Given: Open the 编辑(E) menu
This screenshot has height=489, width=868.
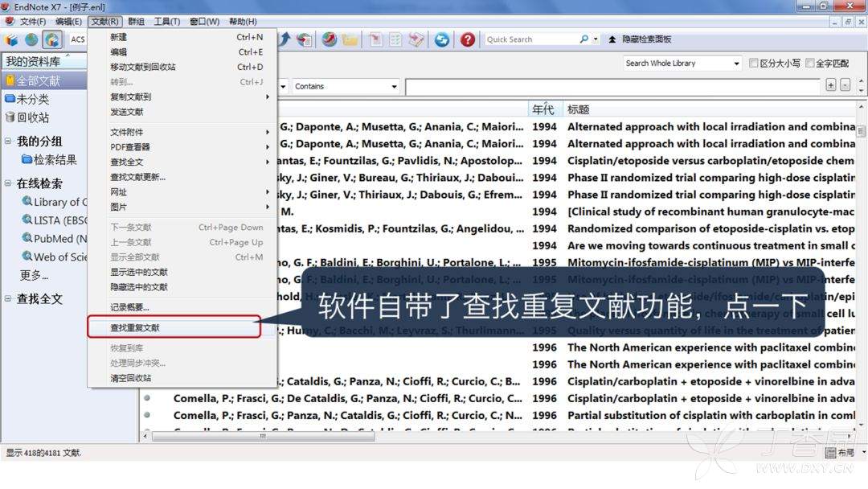Looking at the screenshot, I should click(68, 22).
